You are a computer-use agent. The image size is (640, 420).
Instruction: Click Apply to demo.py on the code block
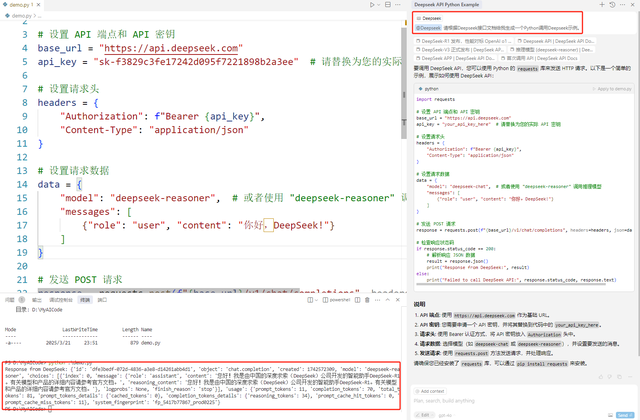pos(611,89)
